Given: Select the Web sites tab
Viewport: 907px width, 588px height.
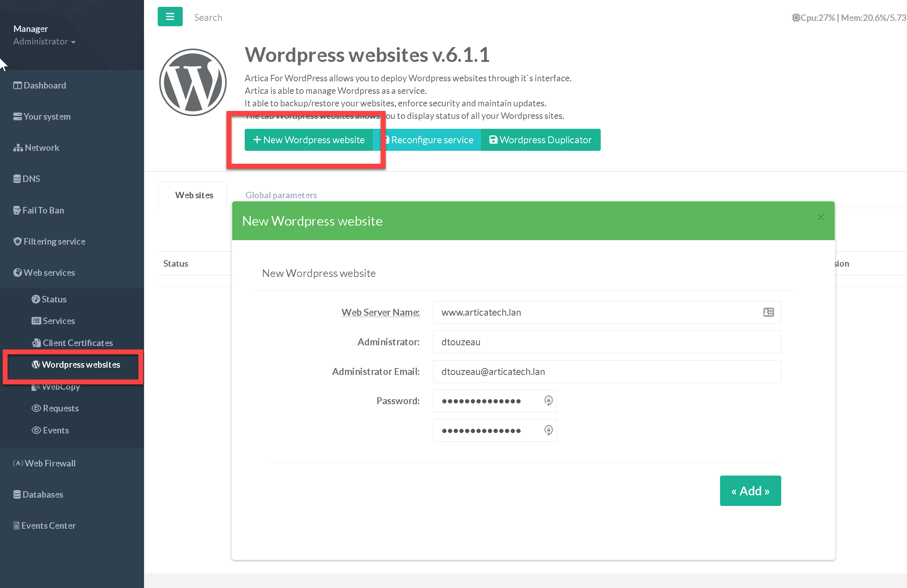Looking at the screenshot, I should point(194,195).
